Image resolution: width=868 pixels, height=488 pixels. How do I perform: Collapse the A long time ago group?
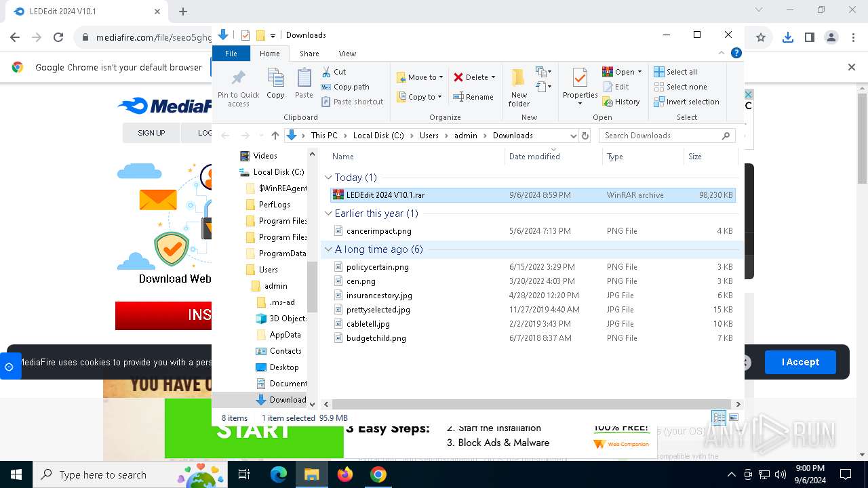(x=329, y=249)
